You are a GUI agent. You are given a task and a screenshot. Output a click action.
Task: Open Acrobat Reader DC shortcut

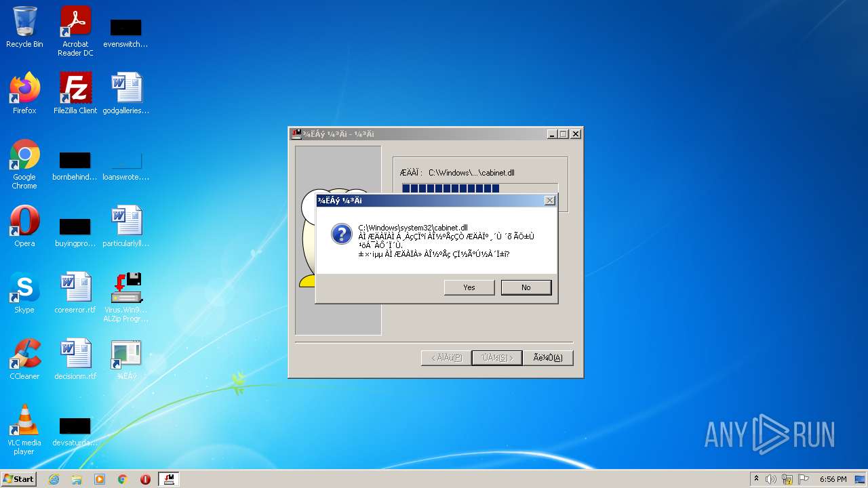click(75, 31)
